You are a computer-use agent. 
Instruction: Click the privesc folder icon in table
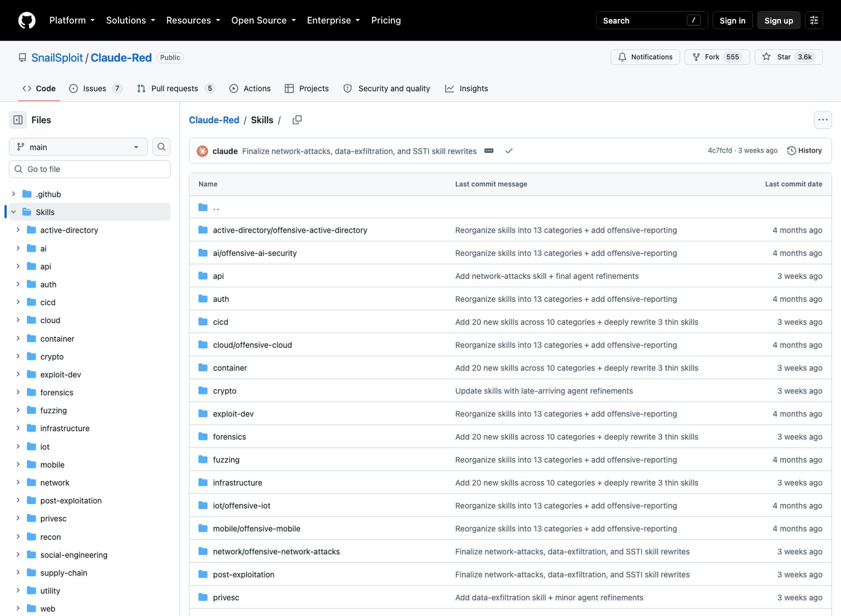point(203,597)
